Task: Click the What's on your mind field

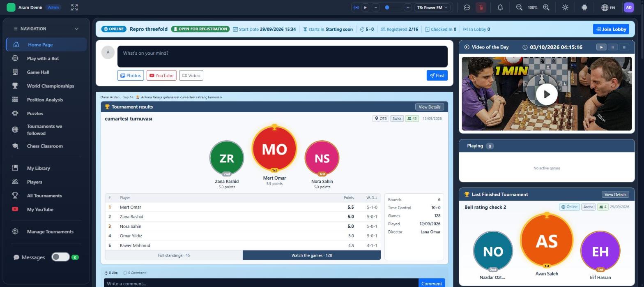Action: coord(283,56)
